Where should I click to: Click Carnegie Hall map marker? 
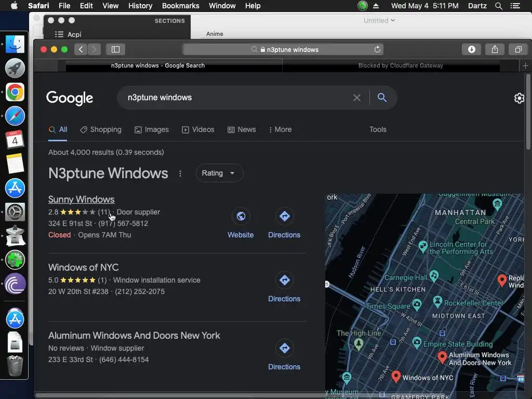pyautogui.click(x=434, y=276)
